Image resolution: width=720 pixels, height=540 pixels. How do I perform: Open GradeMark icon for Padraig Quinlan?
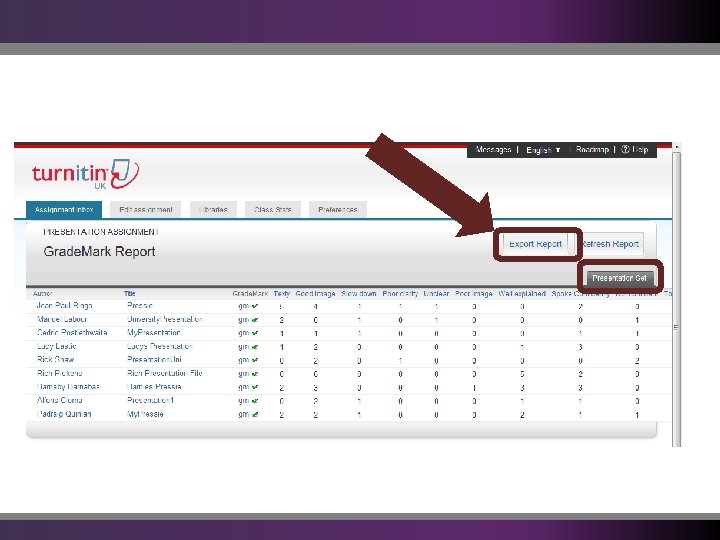pos(248,414)
